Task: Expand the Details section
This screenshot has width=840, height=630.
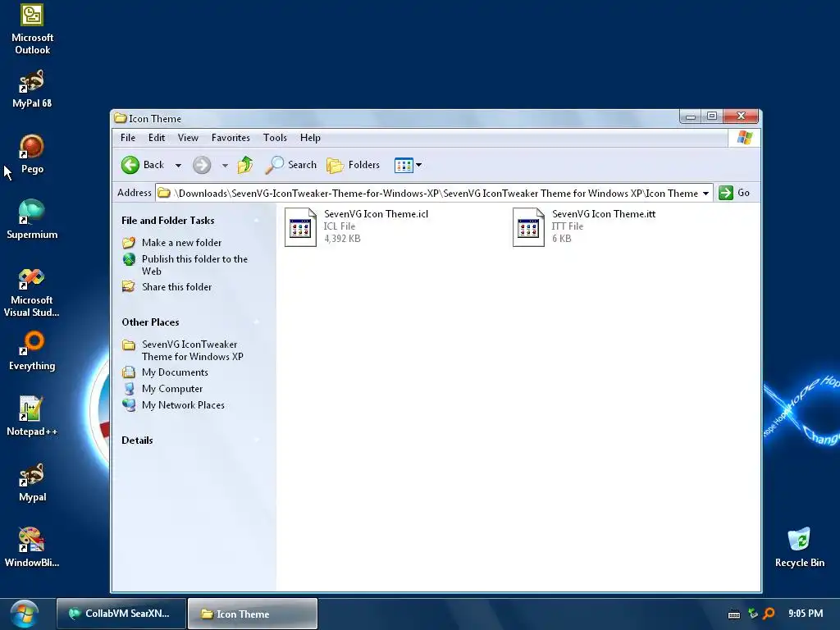Action: click(257, 440)
